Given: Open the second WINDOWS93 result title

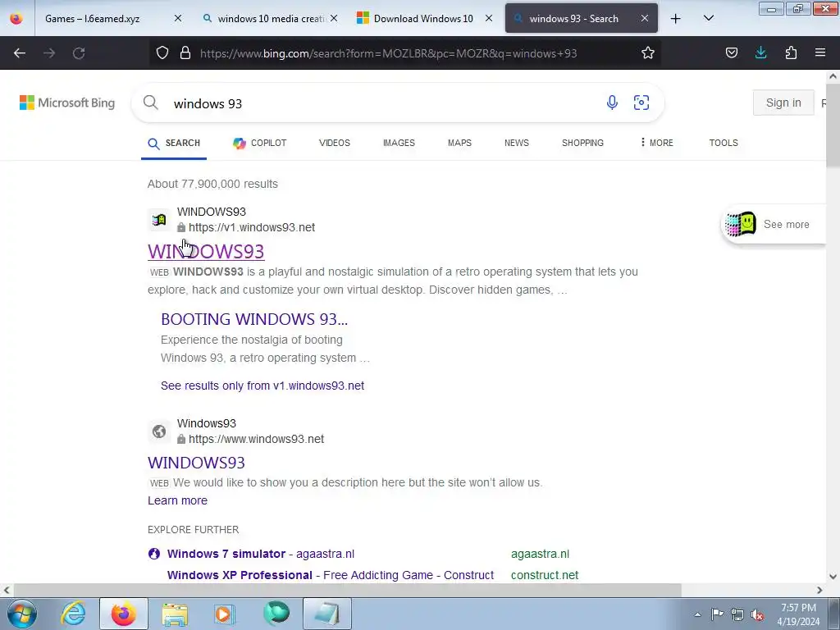Looking at the screenshot, I should 196,463.
